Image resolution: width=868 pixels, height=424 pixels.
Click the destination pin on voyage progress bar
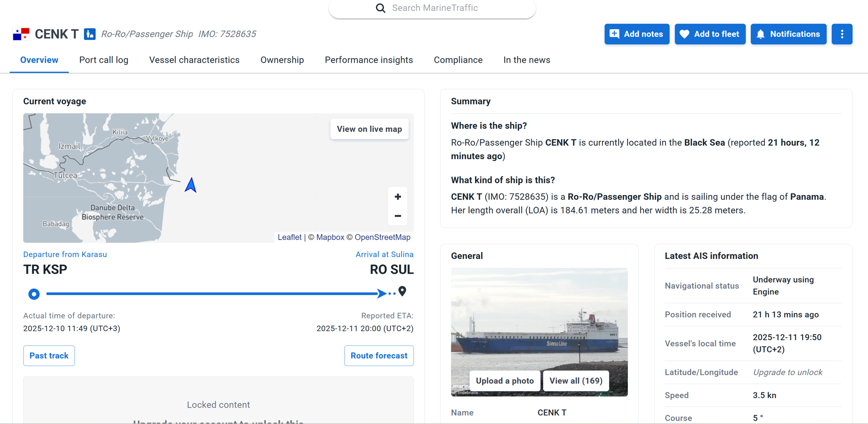tap(402, 292)
